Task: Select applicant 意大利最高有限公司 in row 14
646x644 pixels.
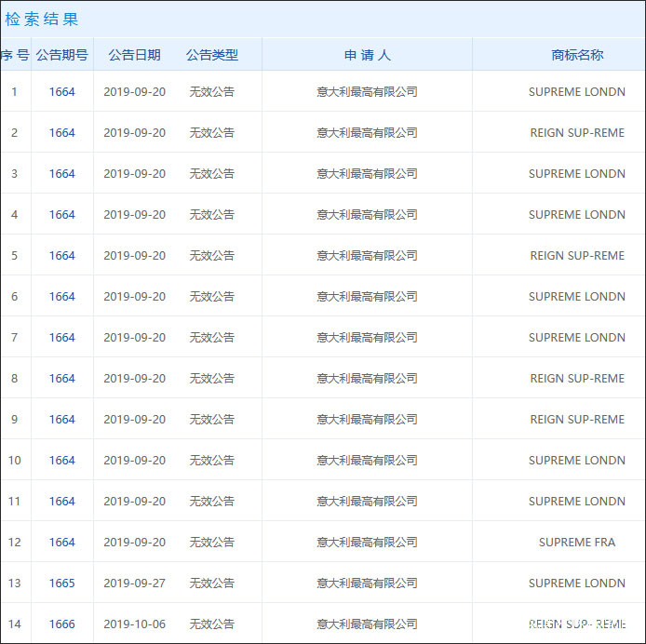Action: pos(367,624)
